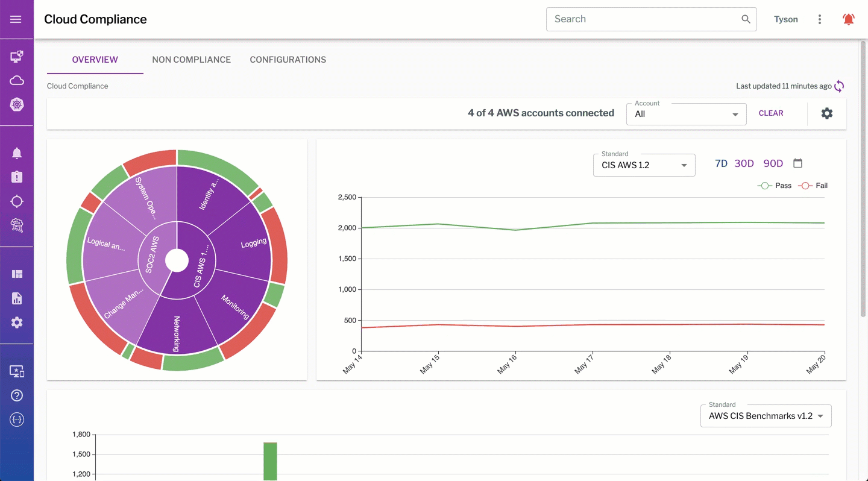This screenshot has height=481, width=868.
Task: Toggle the Pass legend series
Action: pos(775,186)
